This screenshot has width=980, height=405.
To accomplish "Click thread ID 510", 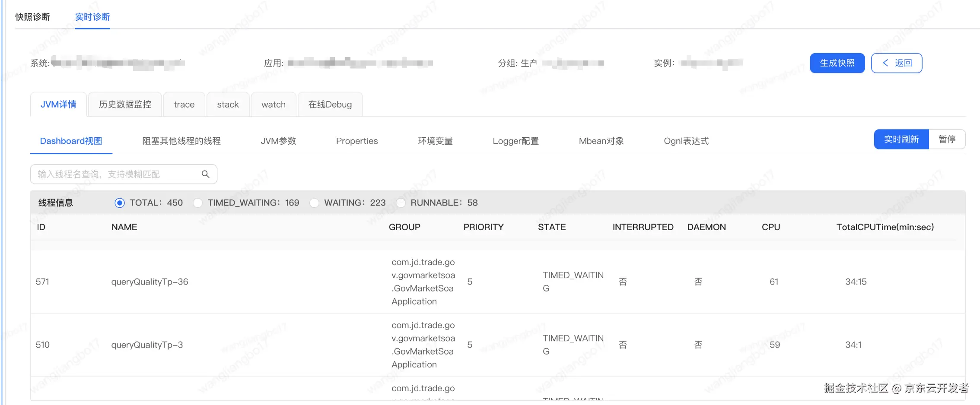I will pos(42,345).
